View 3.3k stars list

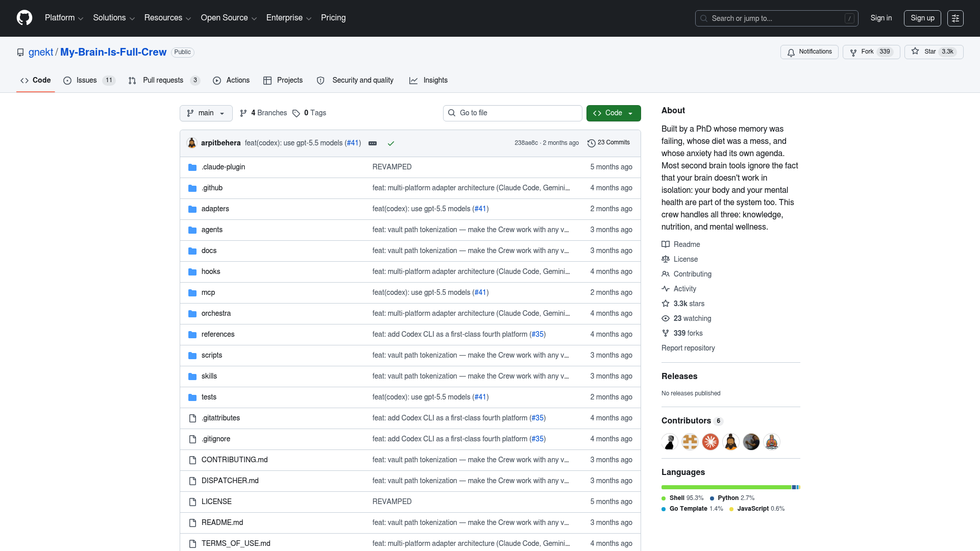coord(683,304)
